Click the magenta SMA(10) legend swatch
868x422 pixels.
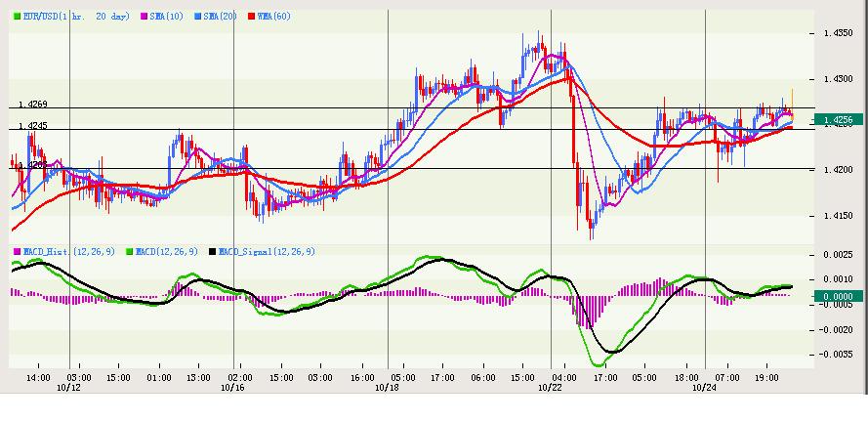pos(145,17)
